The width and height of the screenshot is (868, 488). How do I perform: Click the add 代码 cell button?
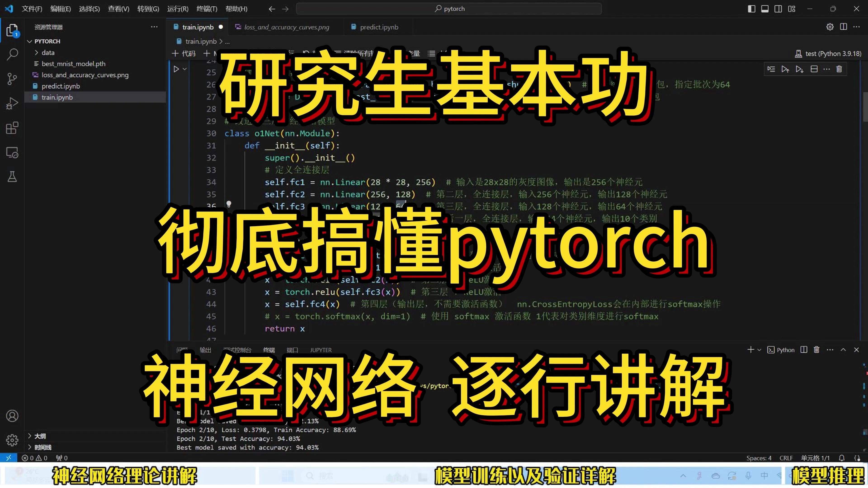click(x=184, y=53)
